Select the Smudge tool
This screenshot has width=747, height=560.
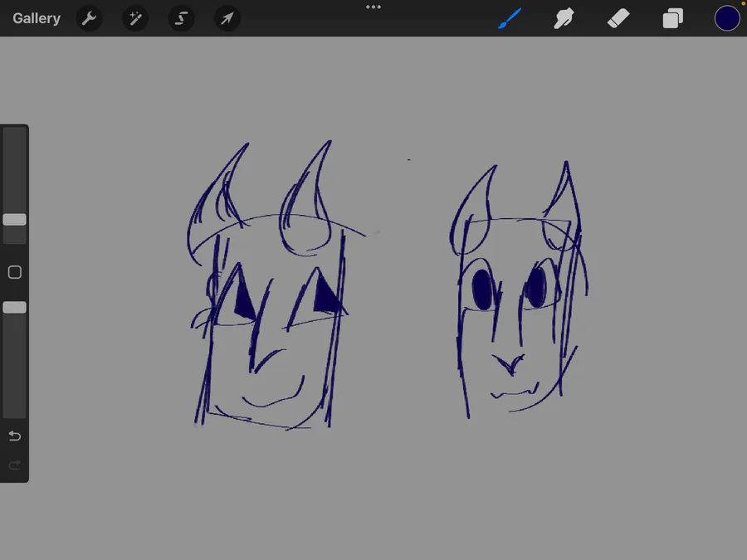click(564, 18)
